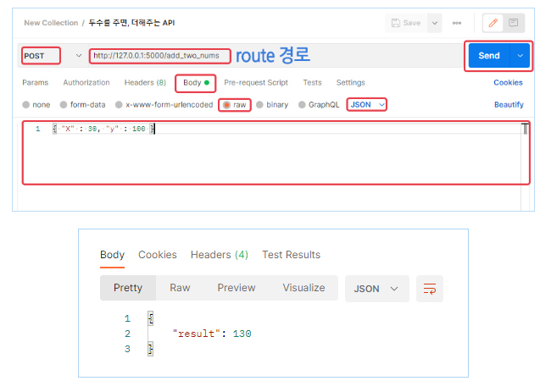Open the request body JSON format dropdown
540x392 pixels.
tap(367, 104)
